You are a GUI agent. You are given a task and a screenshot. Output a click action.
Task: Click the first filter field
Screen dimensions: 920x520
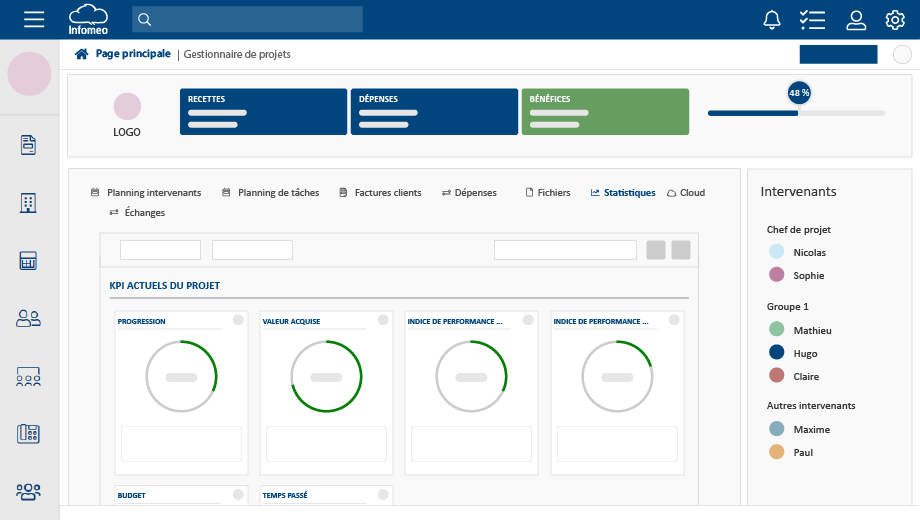click(160, 250)
